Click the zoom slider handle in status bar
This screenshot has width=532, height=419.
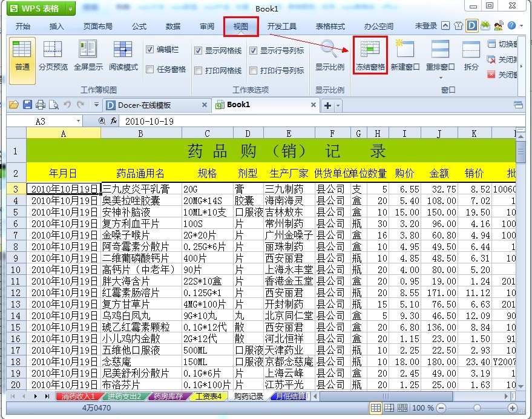[x=477, y=407]
